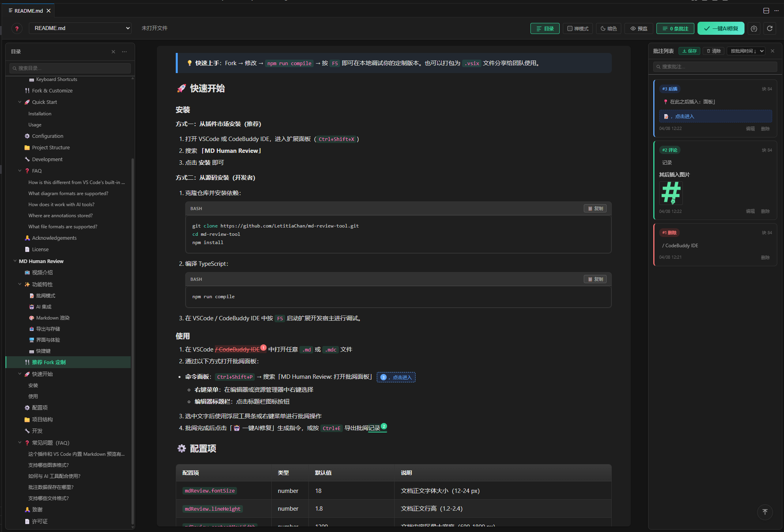This screenshot has height=532, width=784.
Task: Click the 搜索批注 search field
Action: tap(715, 67)
